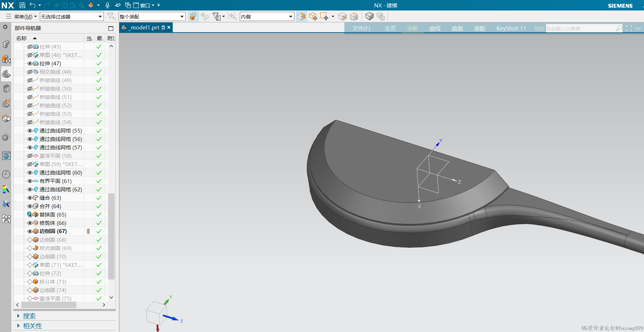Show 桥接曲线 (49) via eye icon
644x332 pixels.
click(x=30, y=80)
